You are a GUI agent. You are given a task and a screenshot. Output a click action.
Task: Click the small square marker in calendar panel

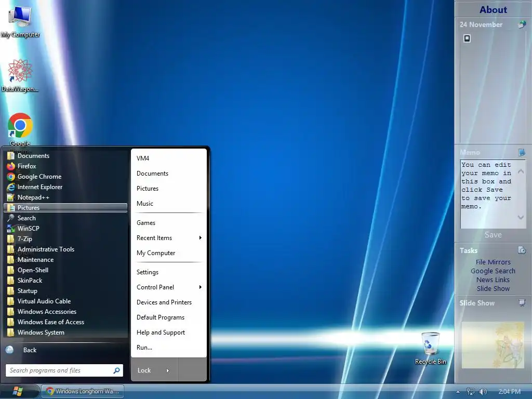pos(467,38)
